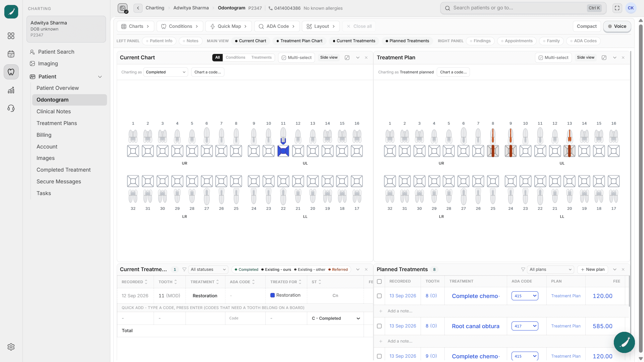This screenshot has width=644, height=362.
Task: Close the Current Treatments panel
Action: [366, 269]
